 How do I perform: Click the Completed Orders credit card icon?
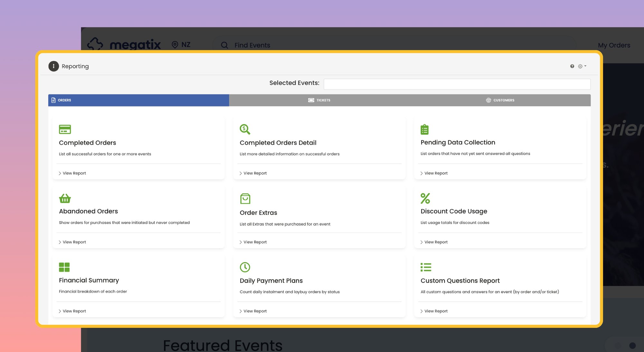click(64, 129)
